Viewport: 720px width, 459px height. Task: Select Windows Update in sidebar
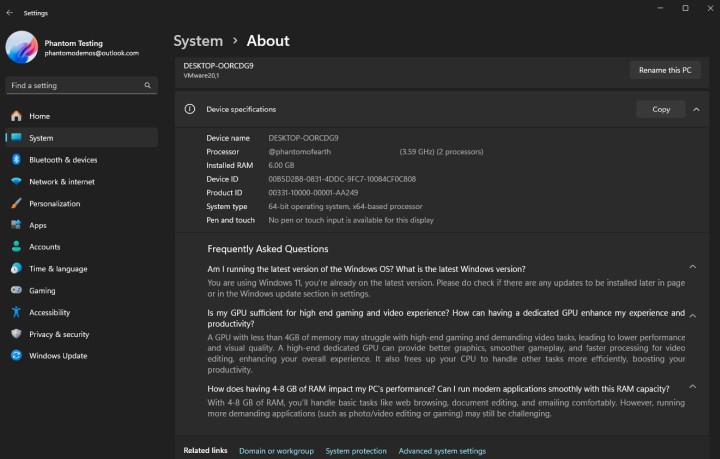tap(58, 356)
